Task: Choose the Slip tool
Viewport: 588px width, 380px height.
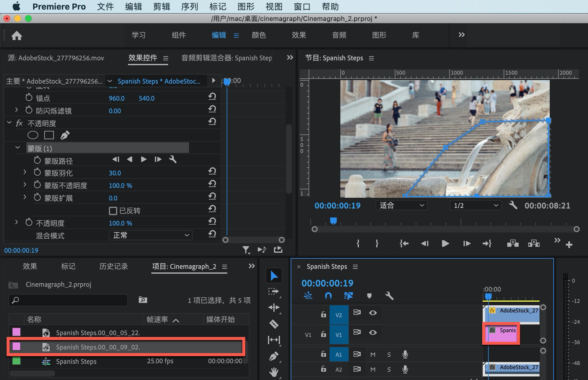Action: pos(274,340)
